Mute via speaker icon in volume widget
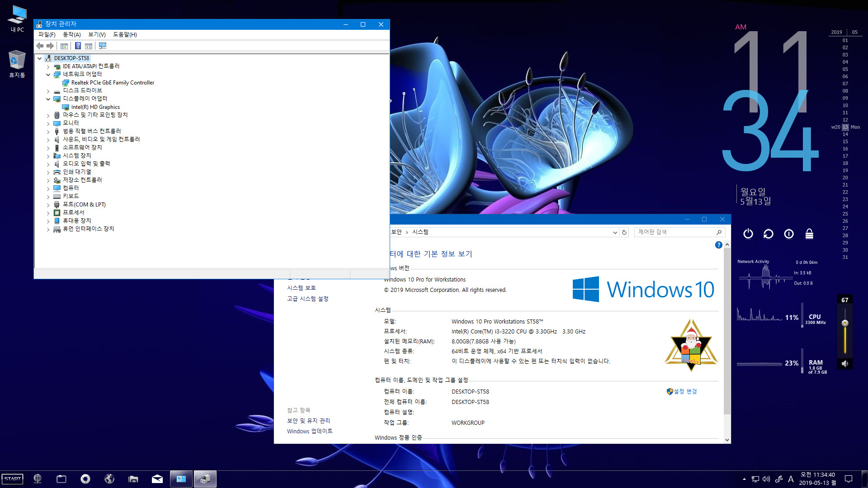The image size is (868, 488). click(844, 363)
